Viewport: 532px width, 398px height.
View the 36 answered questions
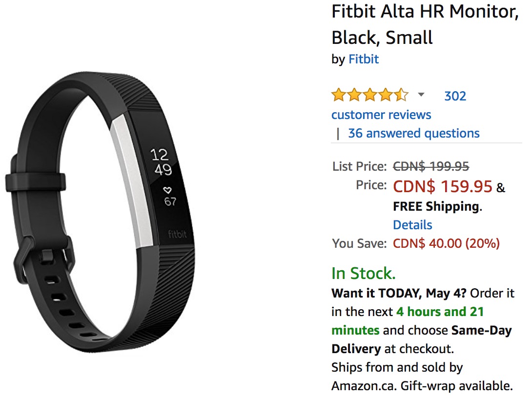coord(413,133)
